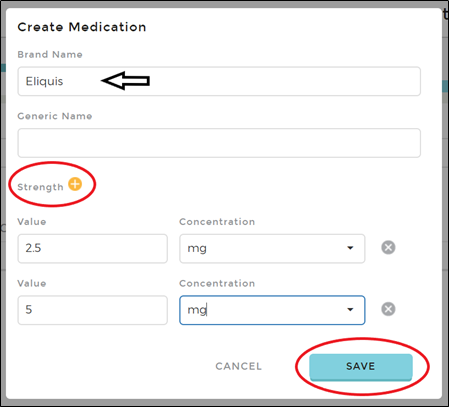
Task: Click Concentration label above the first mg box
Action: (217, 222)
